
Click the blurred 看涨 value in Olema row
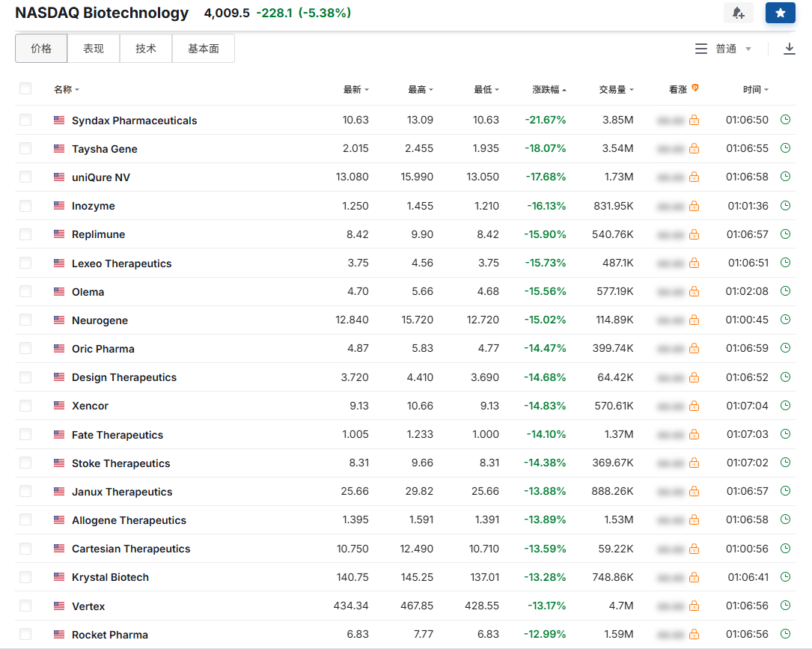point(670,292)
